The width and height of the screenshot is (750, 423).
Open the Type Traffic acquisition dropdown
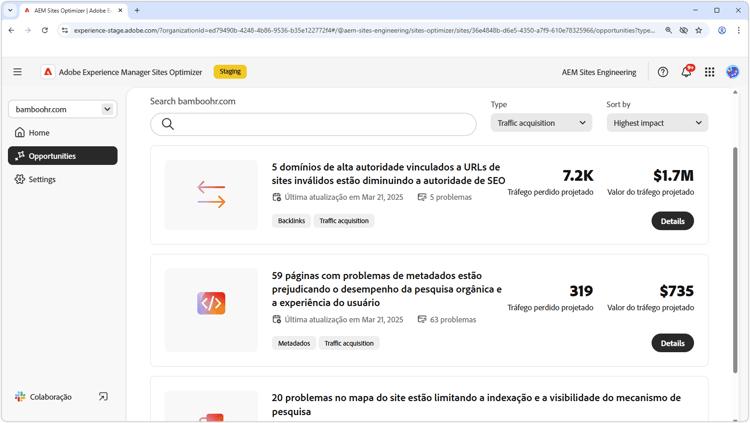(541, 123)
